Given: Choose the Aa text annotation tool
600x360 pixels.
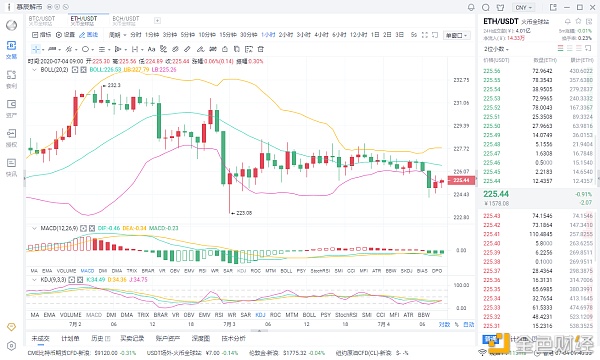Looking at the screenshot, I should (x=151, y=49).
